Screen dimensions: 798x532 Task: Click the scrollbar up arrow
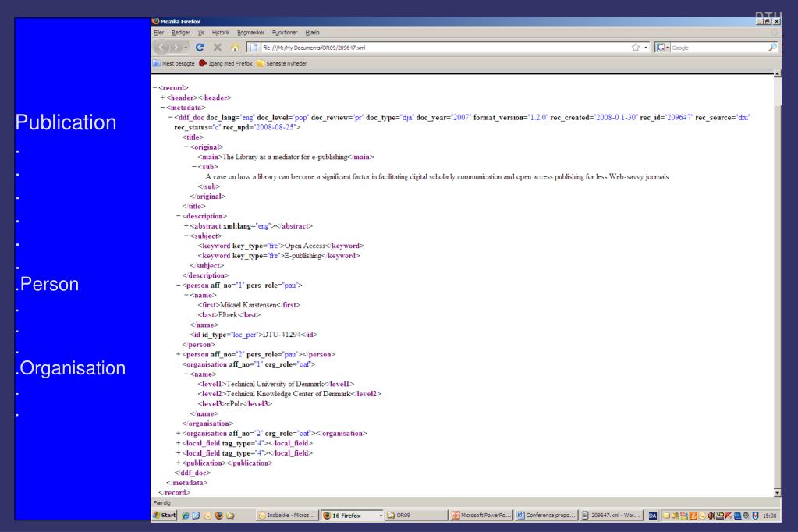point(777,74)
